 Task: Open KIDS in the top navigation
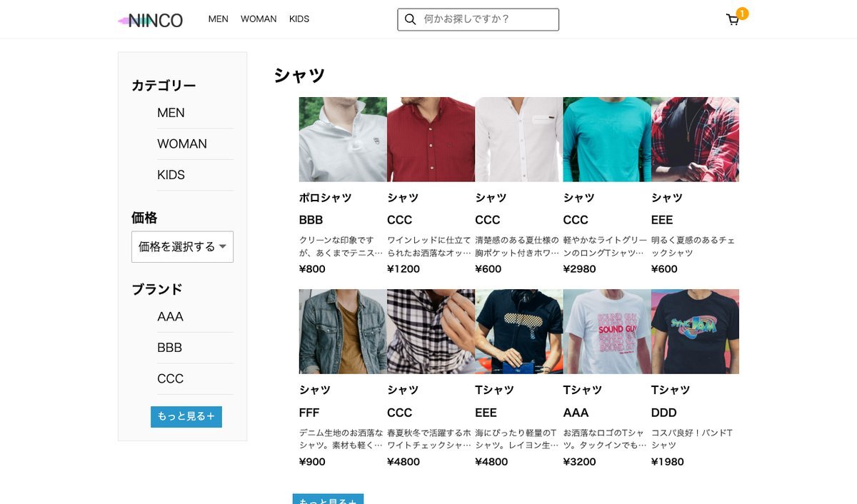[x=299, y=19]
